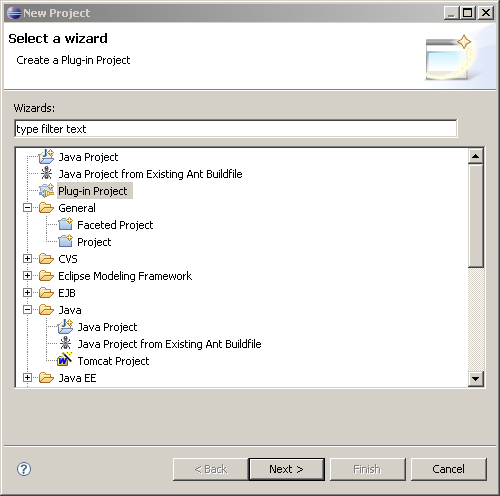Viewport: 500px width, 496px height.
Task: Expand the Eclipse Modeling Framework folder
Action: click(28, 276)
